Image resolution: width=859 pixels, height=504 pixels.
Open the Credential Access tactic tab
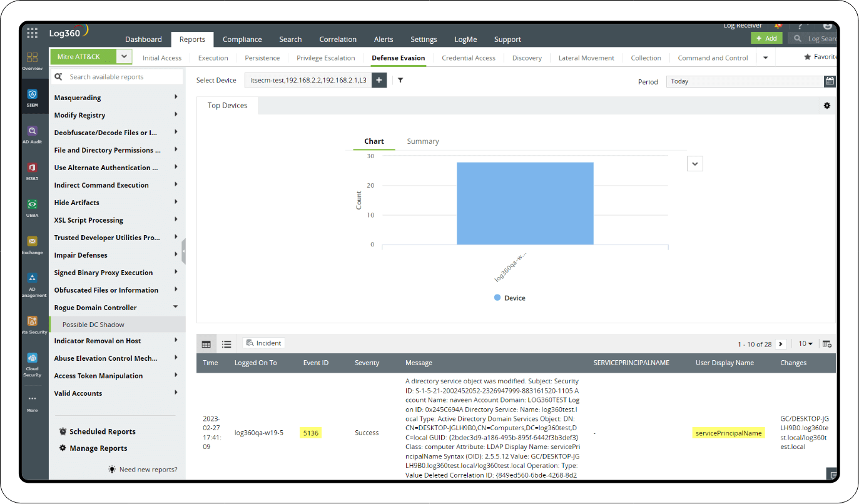click(x=469, y=58)
